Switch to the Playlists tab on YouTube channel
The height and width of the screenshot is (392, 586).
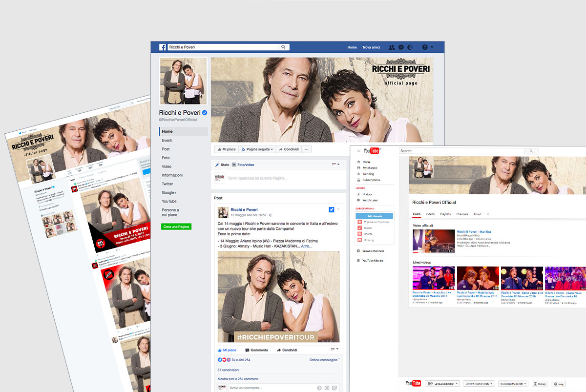coord(445,214)
